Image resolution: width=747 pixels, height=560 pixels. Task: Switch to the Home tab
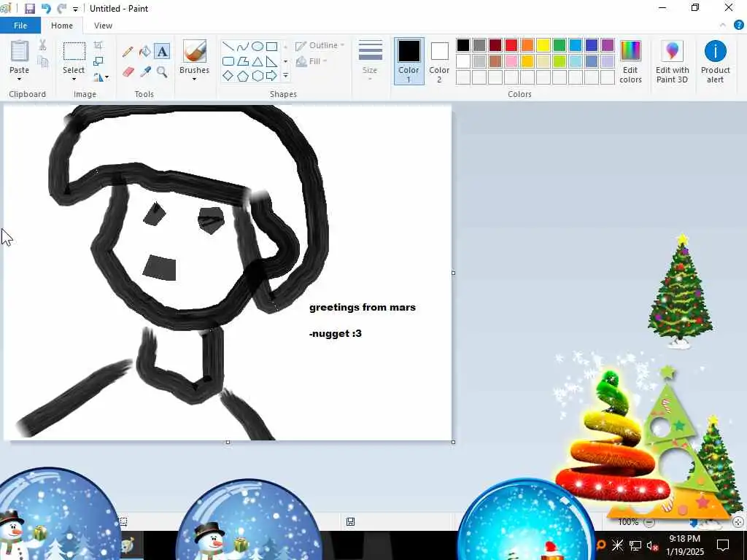[62, 26]
